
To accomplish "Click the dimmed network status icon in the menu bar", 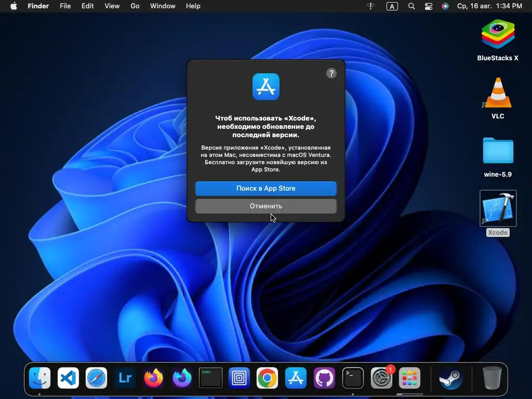I will click(x=371, y=6).
